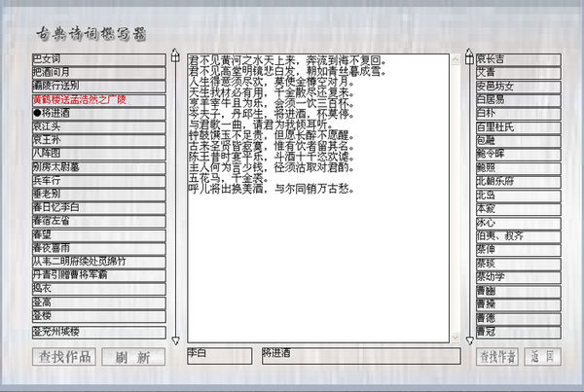This screenshot has width=584, height=392.
Task: Click the poem text area scrollbar down arrow
Action: [x=456, y=337]
